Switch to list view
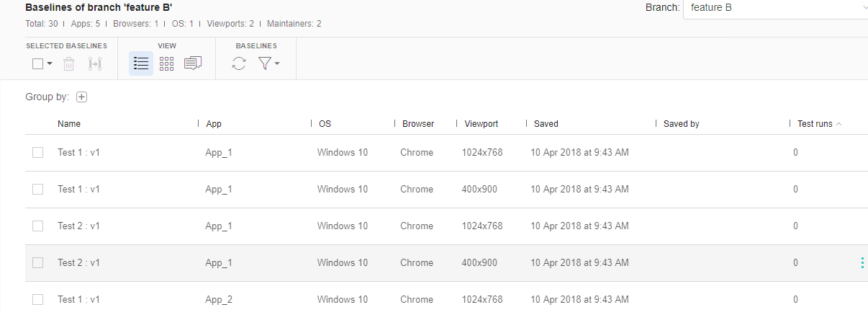868x315 pixels. pyautogui.click(x=141, y=64)
